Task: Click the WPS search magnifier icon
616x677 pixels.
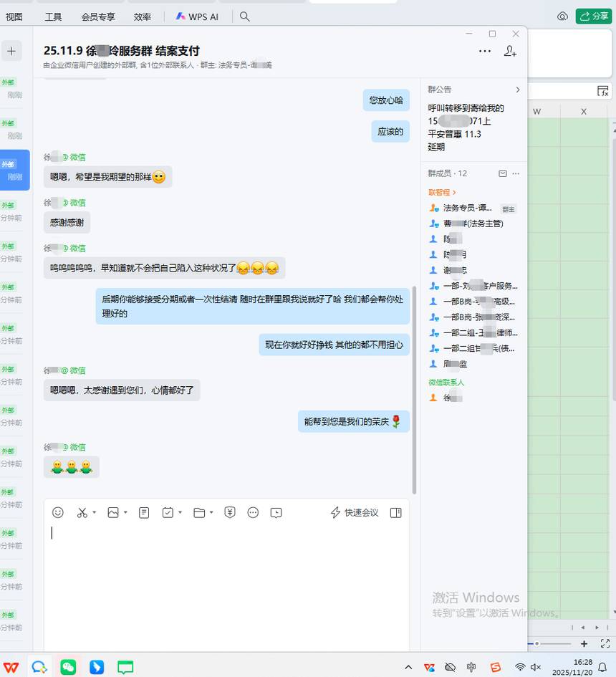Action: coord(245,17)
